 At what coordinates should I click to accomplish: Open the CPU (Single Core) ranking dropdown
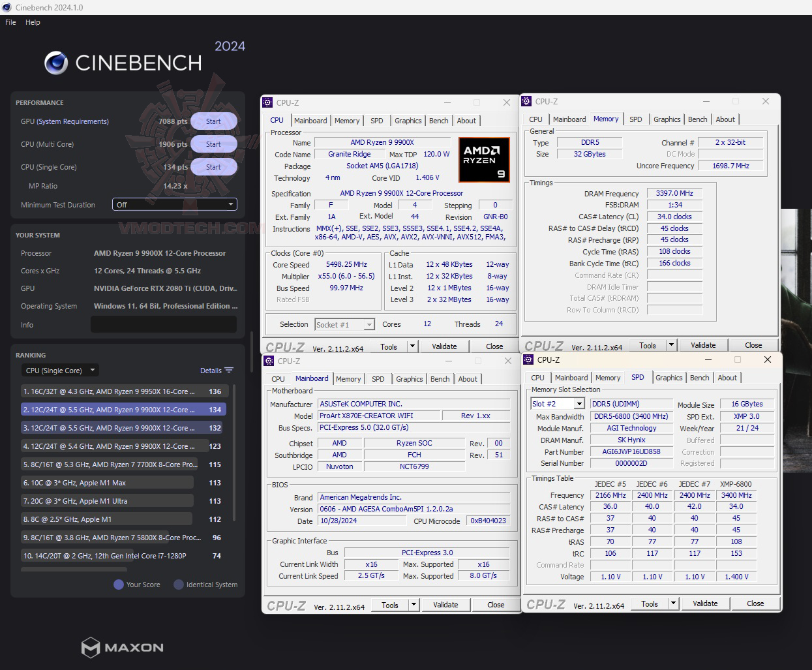60,370
